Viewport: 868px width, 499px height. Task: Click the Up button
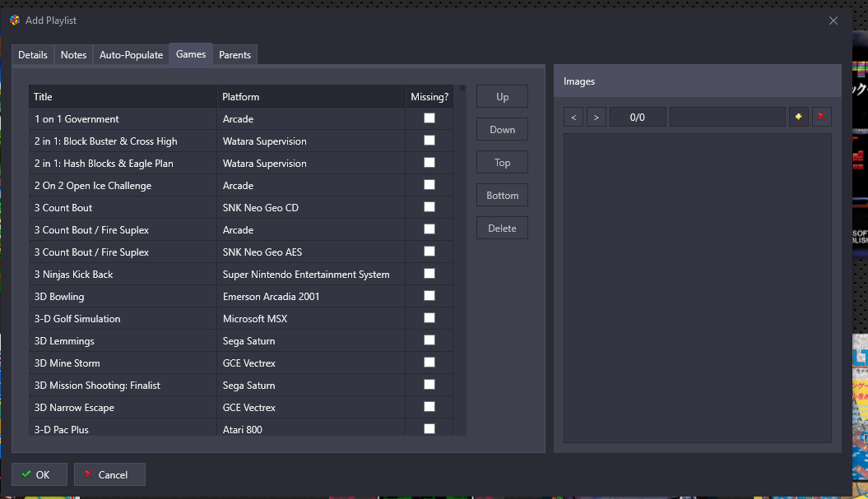(x=502, y=97)
